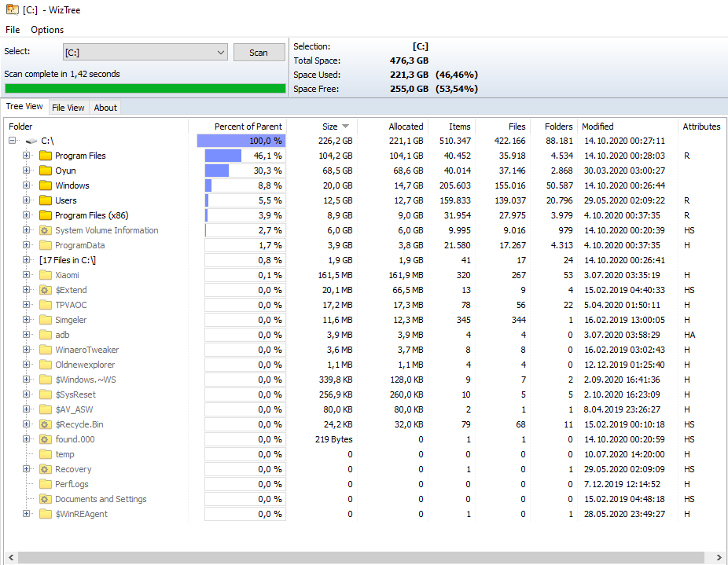Expand the Windows tree node
728x565 pixels.
[x=27, y=185]
